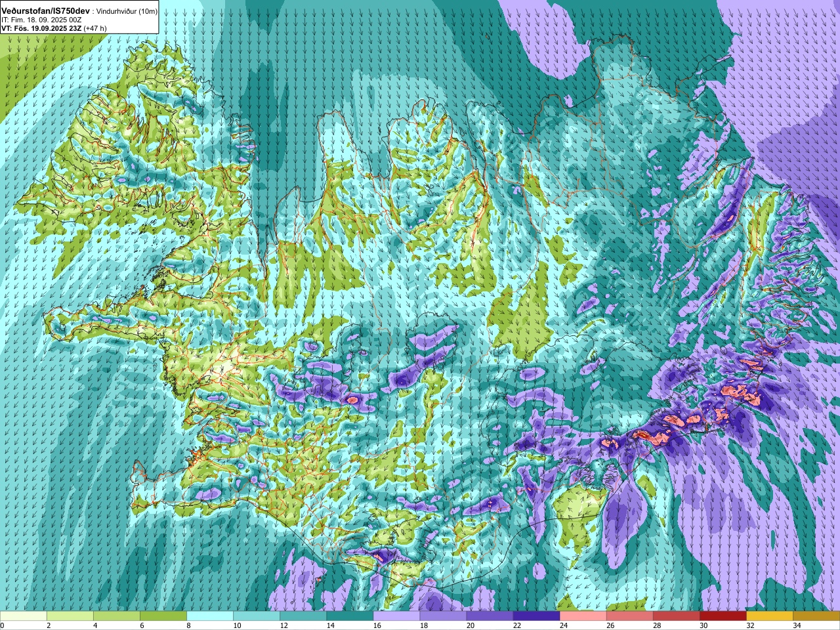Click the legend scale number 24

tap(563, 625)
